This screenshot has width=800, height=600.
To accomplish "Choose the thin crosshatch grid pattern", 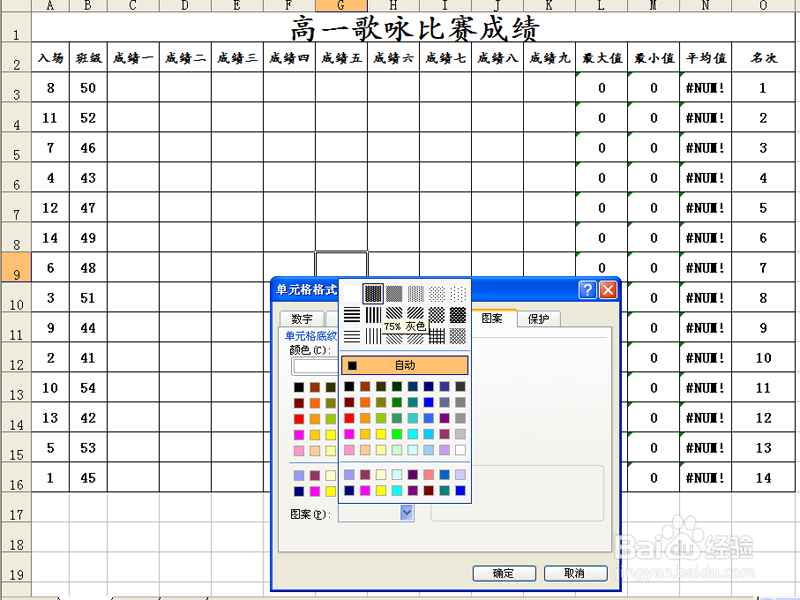I will [439, 336].
